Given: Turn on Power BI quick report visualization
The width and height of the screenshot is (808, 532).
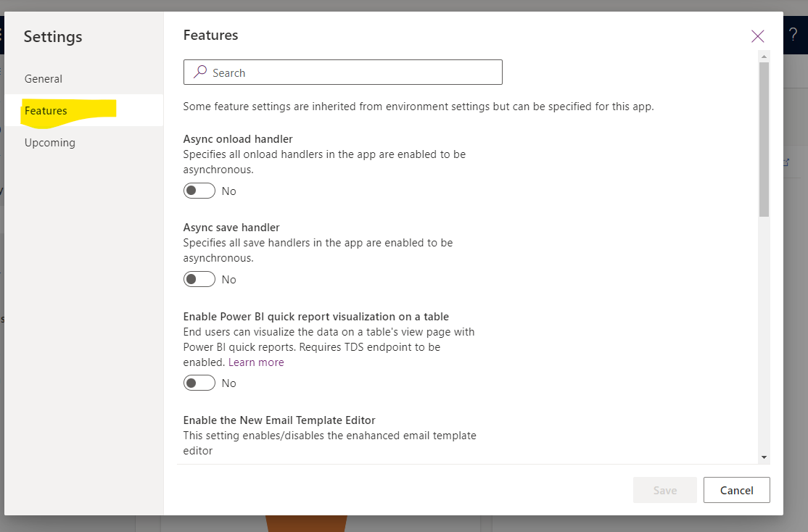Looking at the screenshot, I should pyautogui.click(x=199, y=383).
